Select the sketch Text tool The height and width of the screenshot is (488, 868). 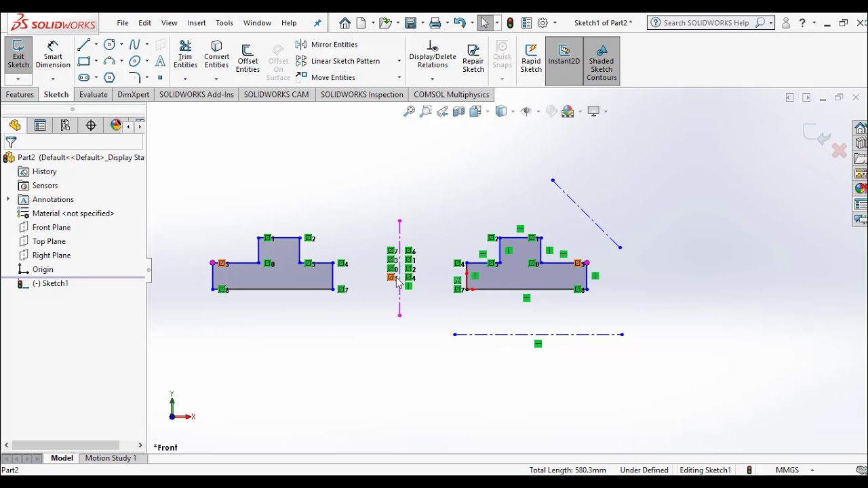tap(160, 61)
